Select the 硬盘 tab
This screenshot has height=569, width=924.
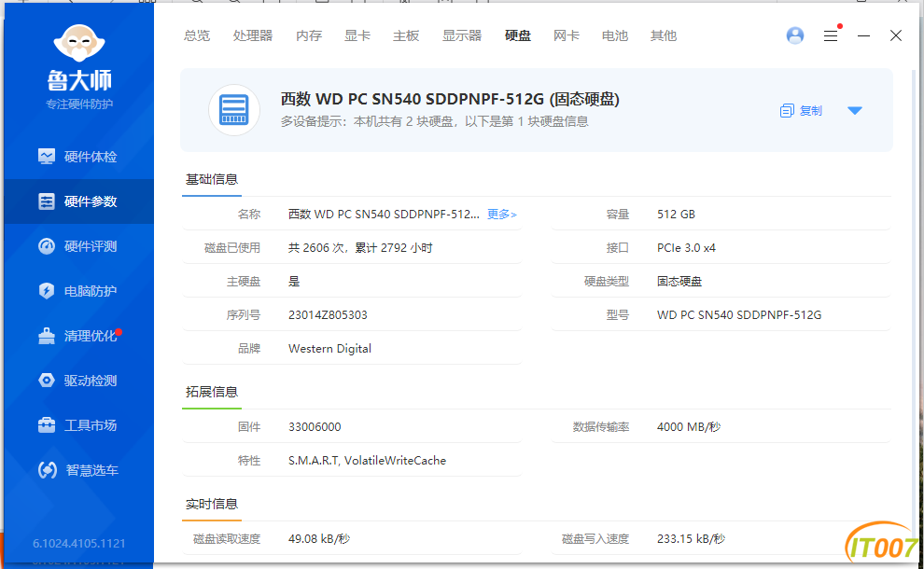[518, 36]
